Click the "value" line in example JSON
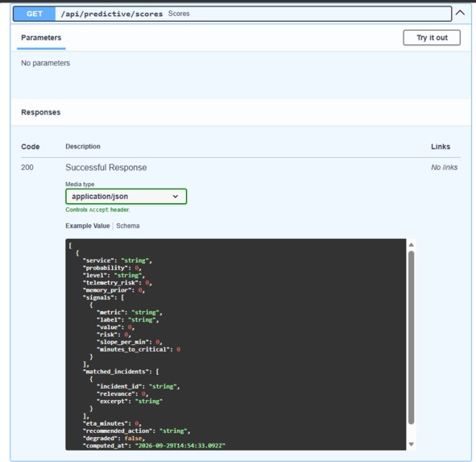 click(x=116, y=327)
